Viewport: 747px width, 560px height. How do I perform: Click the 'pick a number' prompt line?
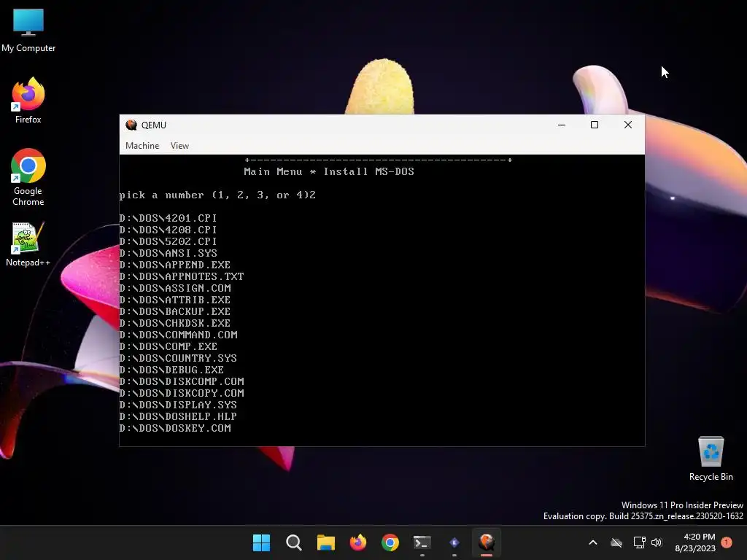click(x=217, y=195)
